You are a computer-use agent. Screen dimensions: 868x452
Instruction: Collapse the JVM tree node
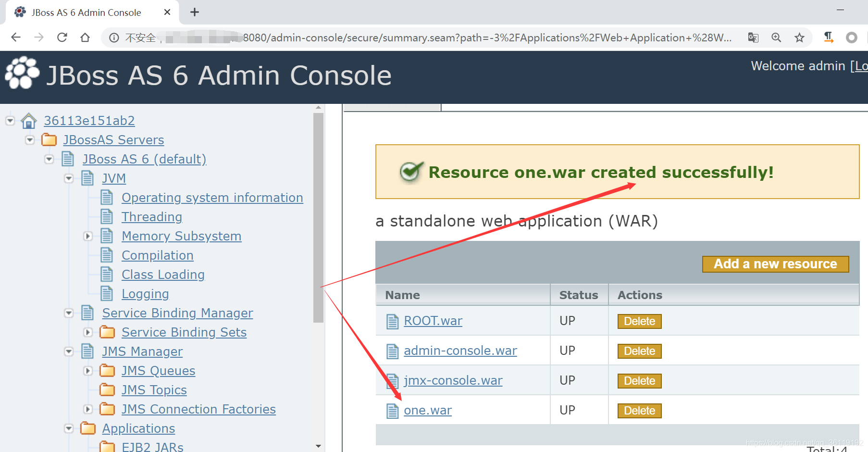point(69,178)
